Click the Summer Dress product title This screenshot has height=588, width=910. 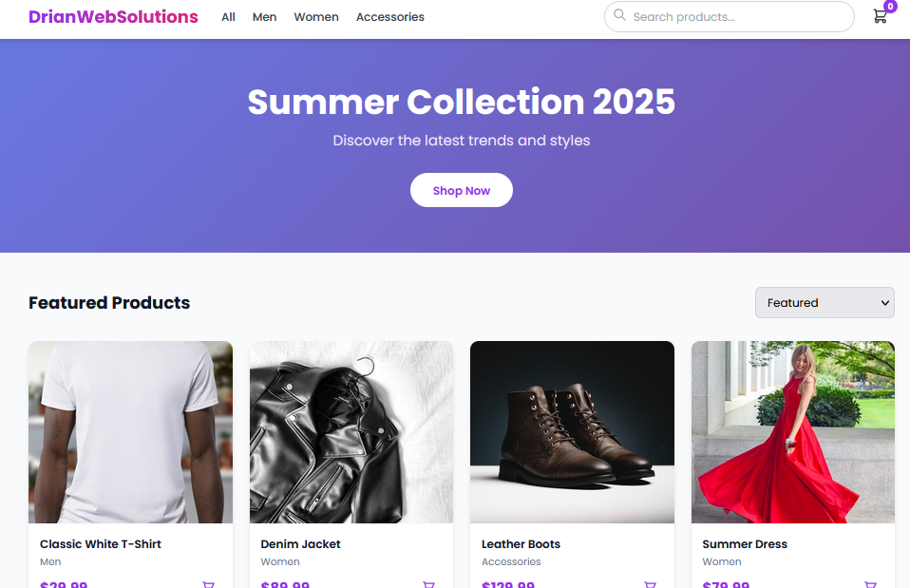coord(744,543)
